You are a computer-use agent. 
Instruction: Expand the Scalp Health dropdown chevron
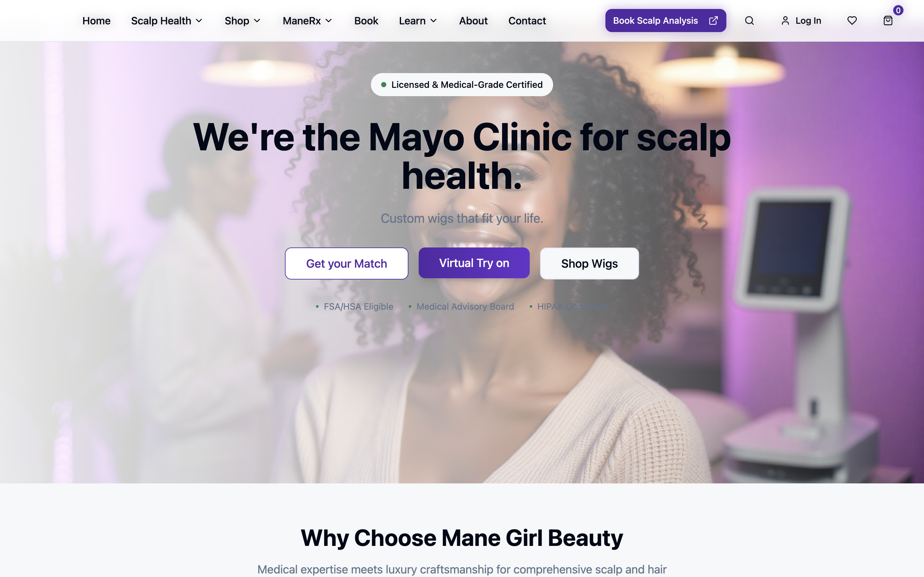tap(199, 21)
